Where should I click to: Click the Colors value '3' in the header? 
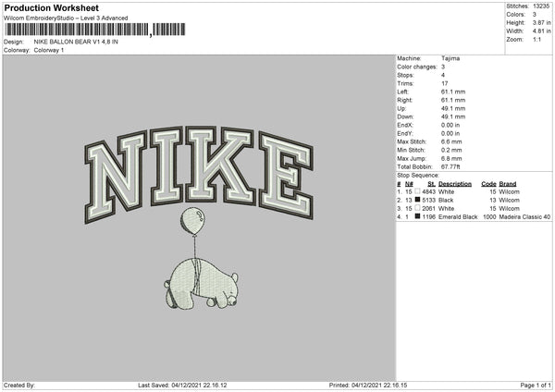coord(535,15)
